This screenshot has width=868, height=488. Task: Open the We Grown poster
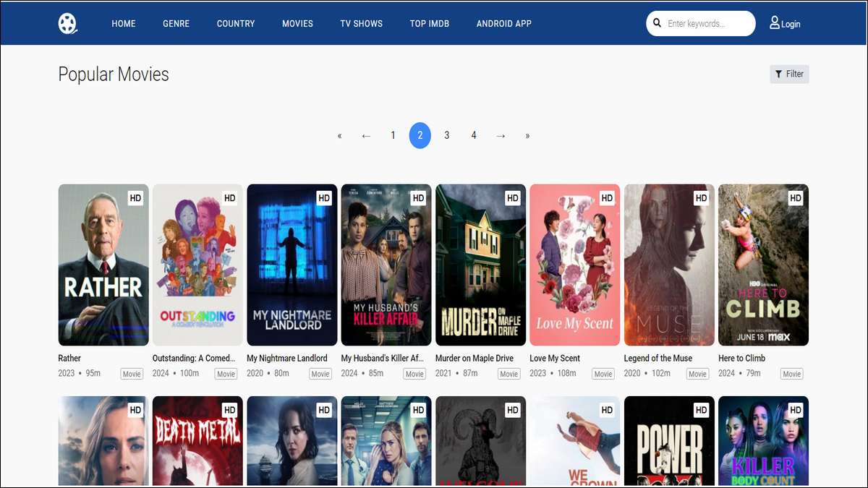(x=575, y=441)
